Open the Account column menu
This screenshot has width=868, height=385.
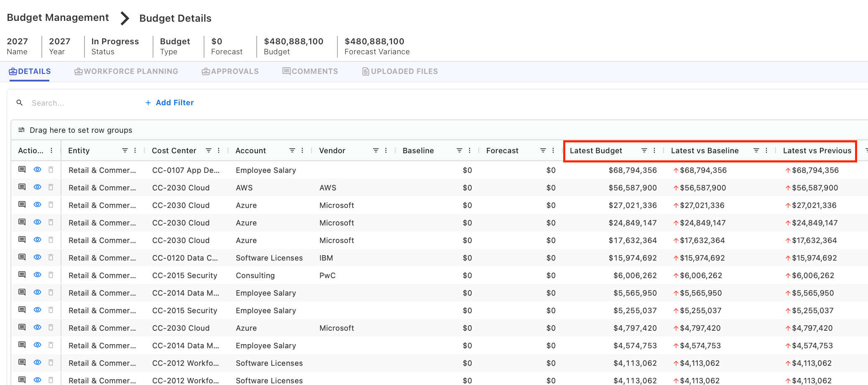[x=302, y=150]
